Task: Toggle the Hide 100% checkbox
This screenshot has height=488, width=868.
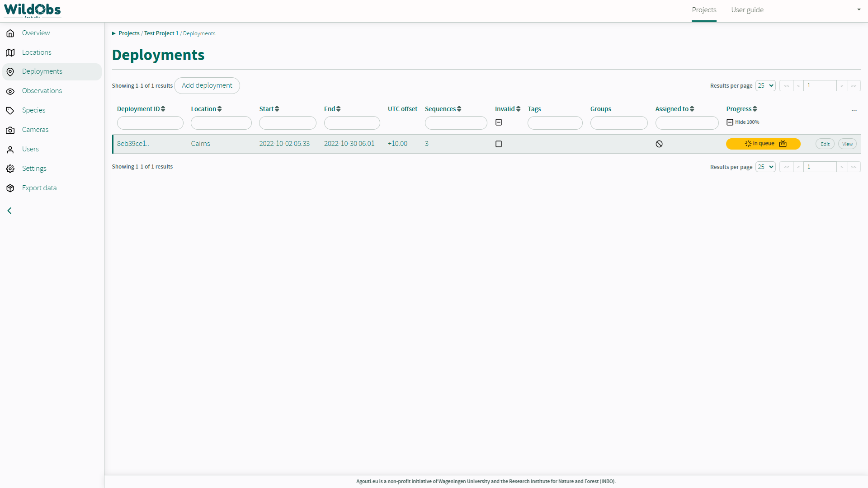Action: pyautogui.click(x=730, y=122)
